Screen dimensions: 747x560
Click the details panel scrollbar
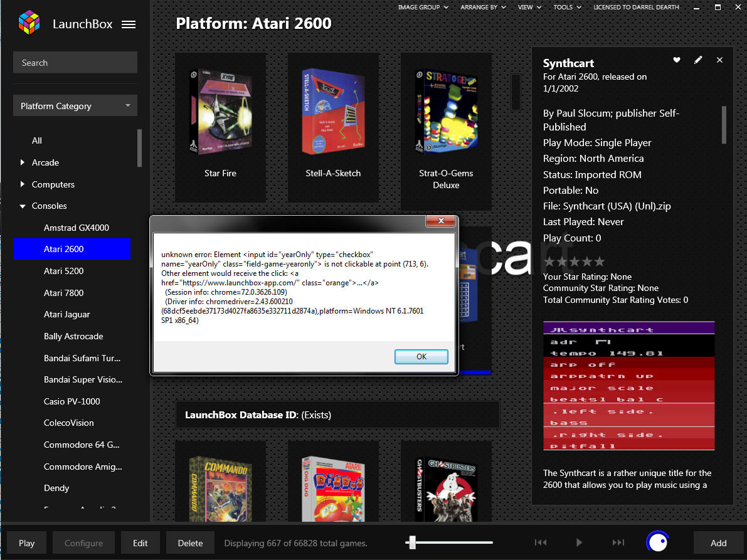click(724, 125)
